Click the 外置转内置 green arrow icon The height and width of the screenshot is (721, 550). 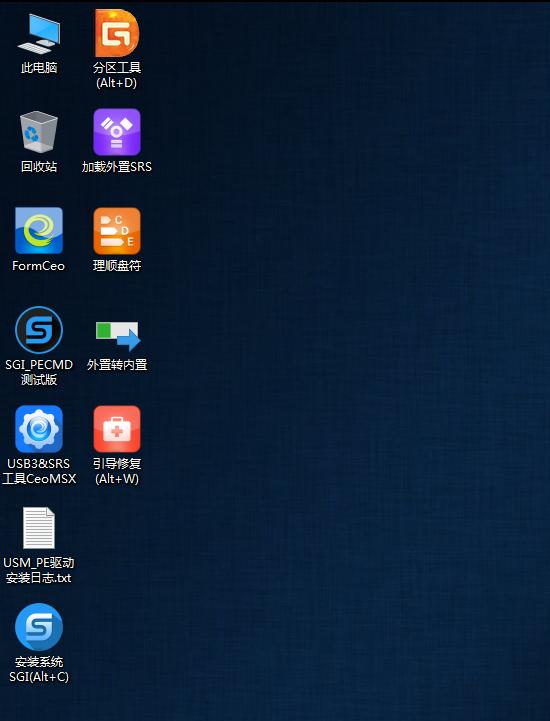point(118,336)
